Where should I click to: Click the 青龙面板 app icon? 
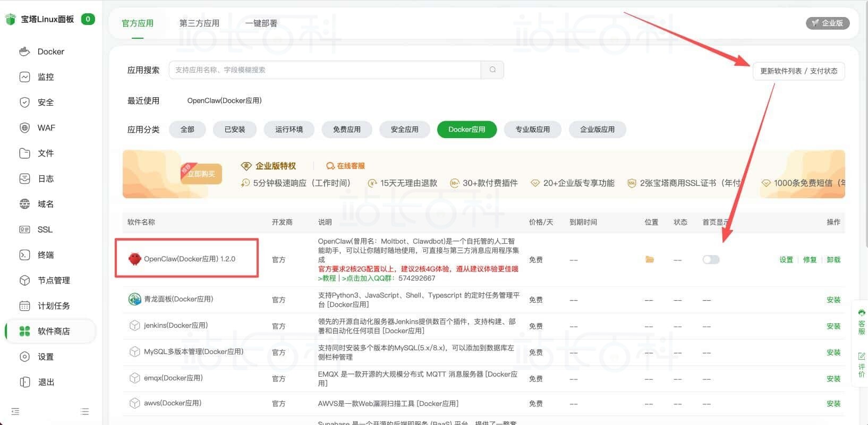tap(134, 299)
